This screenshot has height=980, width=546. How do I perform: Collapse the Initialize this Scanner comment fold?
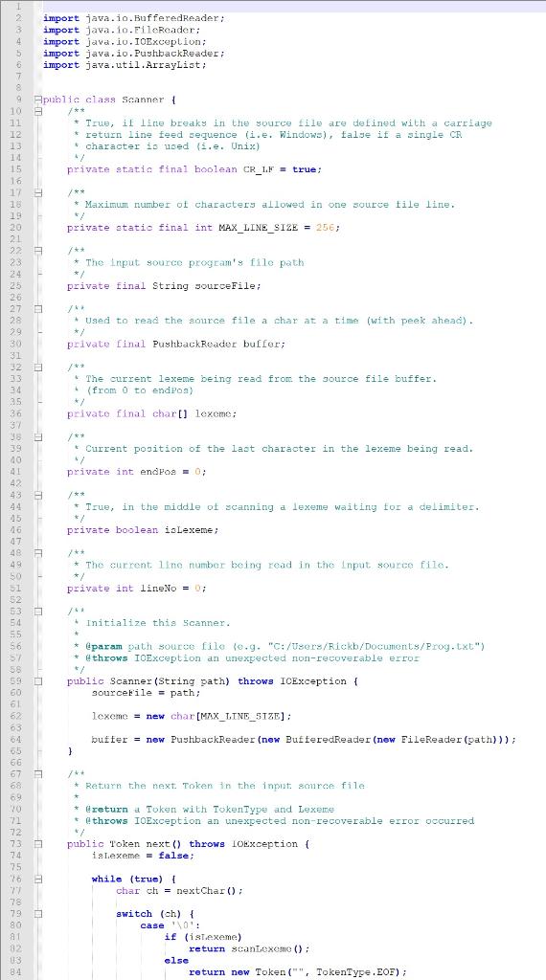point(37,611)
